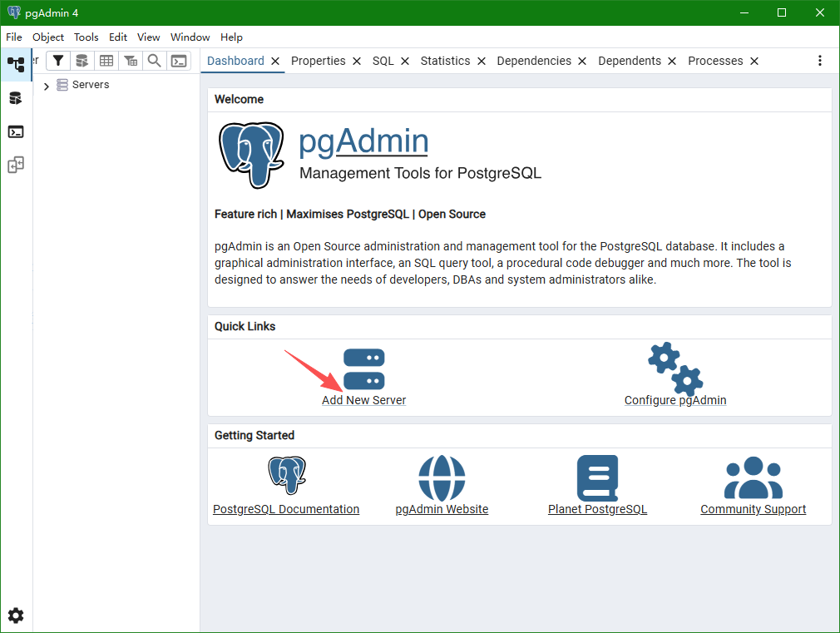Open the schema diff sidebar icon

(x=16, y=165)
